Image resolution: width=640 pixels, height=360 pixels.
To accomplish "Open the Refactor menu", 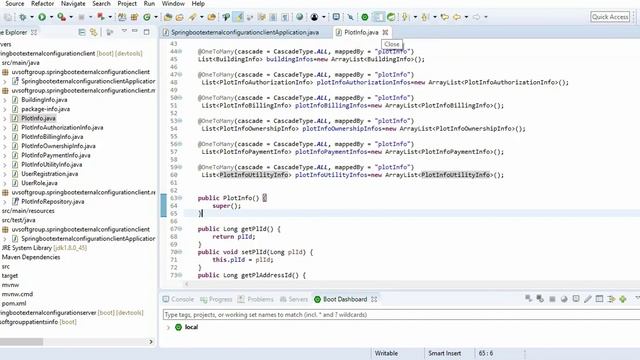I will 42,4.
